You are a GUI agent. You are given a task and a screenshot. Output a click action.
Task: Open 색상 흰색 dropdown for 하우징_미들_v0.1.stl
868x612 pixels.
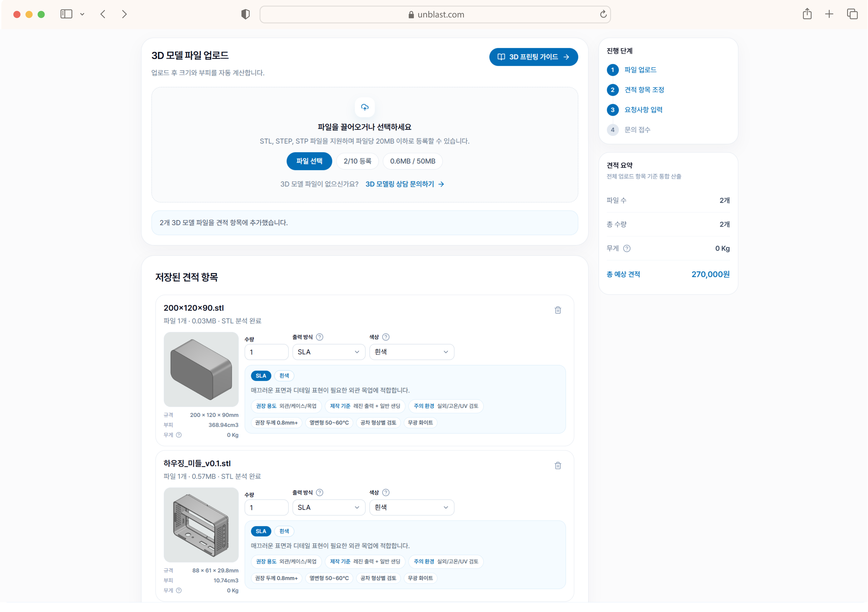tap(411, 507)
